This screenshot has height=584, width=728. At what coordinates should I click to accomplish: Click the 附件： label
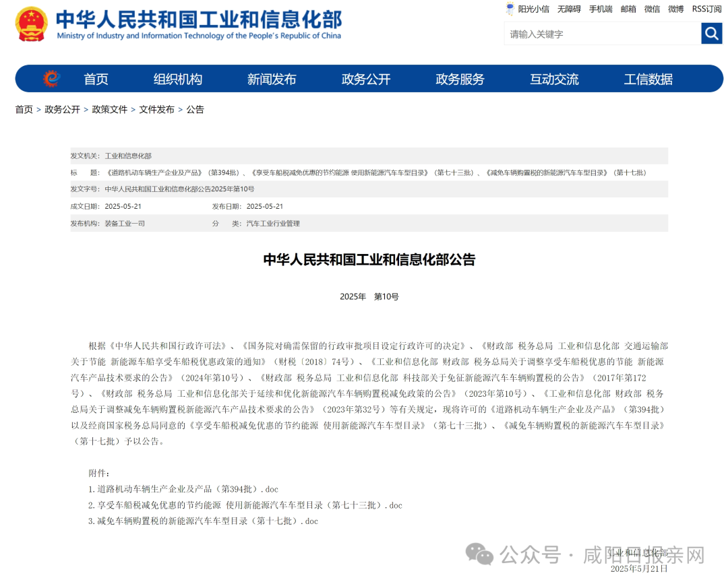(99, 473)
